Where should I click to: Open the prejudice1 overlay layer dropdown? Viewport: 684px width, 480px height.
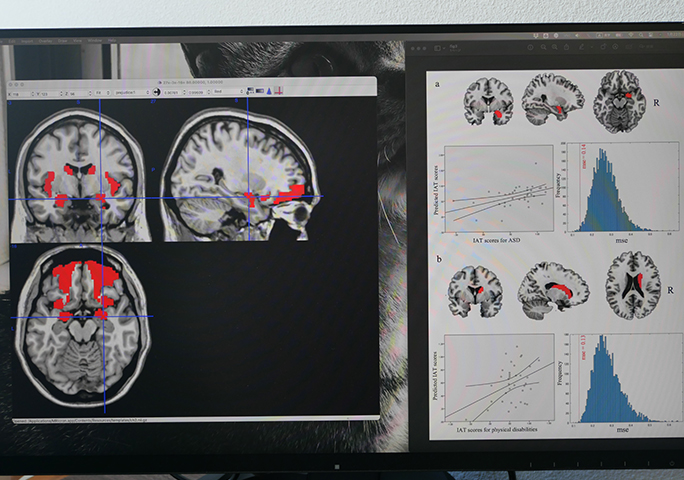pos(132,93)
